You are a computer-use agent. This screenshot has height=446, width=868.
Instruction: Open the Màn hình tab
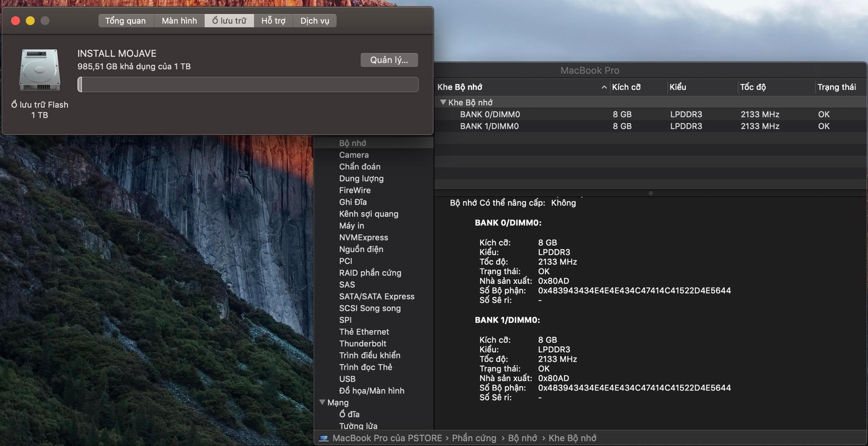click(179, 21)
